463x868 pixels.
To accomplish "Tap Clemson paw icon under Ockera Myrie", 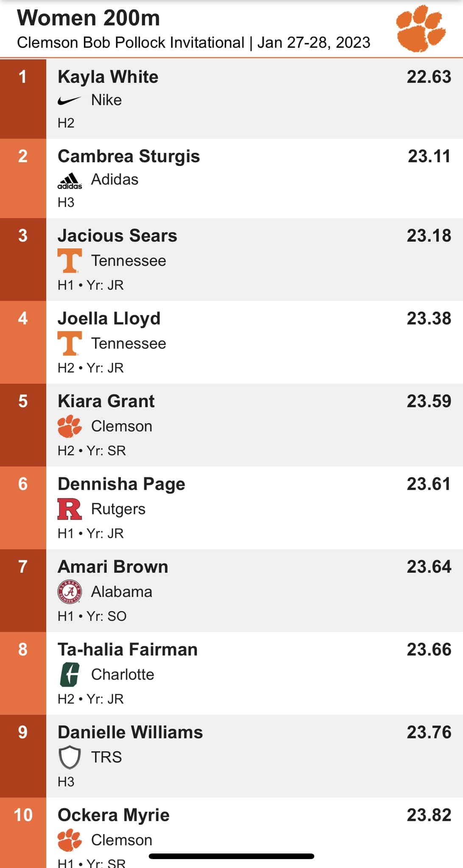I will click(x=70, y=840).
